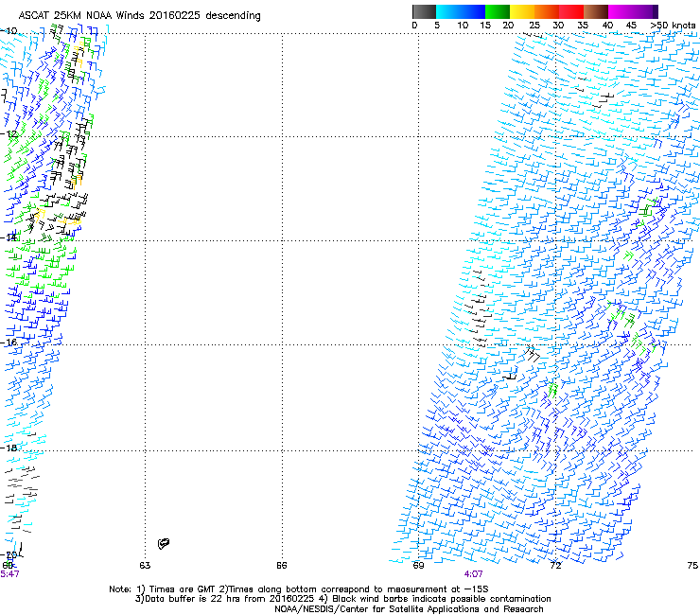Click latitude label '-16' on left axis
The height and width of the screenshot is (615, 700).
pyautogui.click(x=9, y=343)
